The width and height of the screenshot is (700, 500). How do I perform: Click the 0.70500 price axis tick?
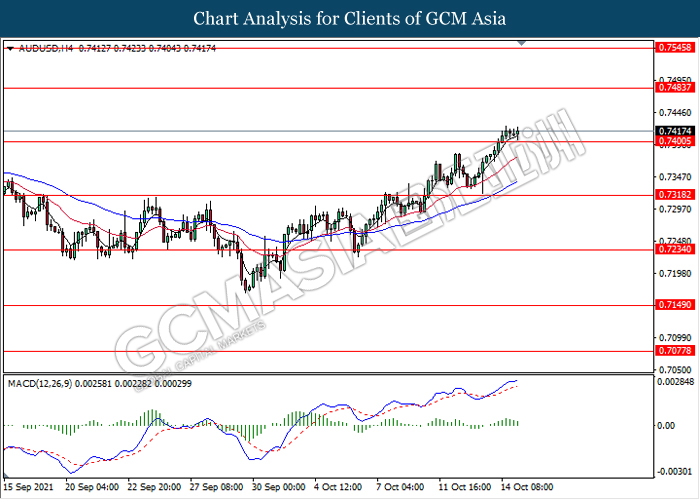tap(675, 370)
